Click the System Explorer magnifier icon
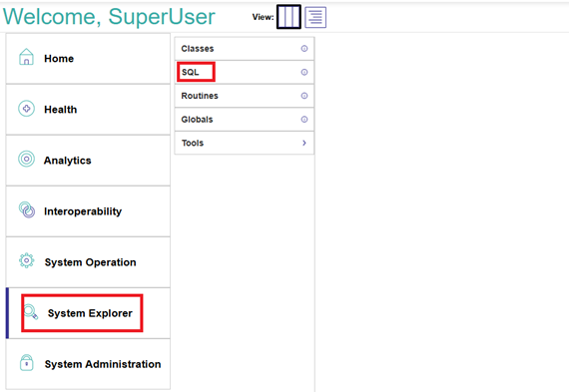The height and width of the screenshot is (392, 569). 31,312
